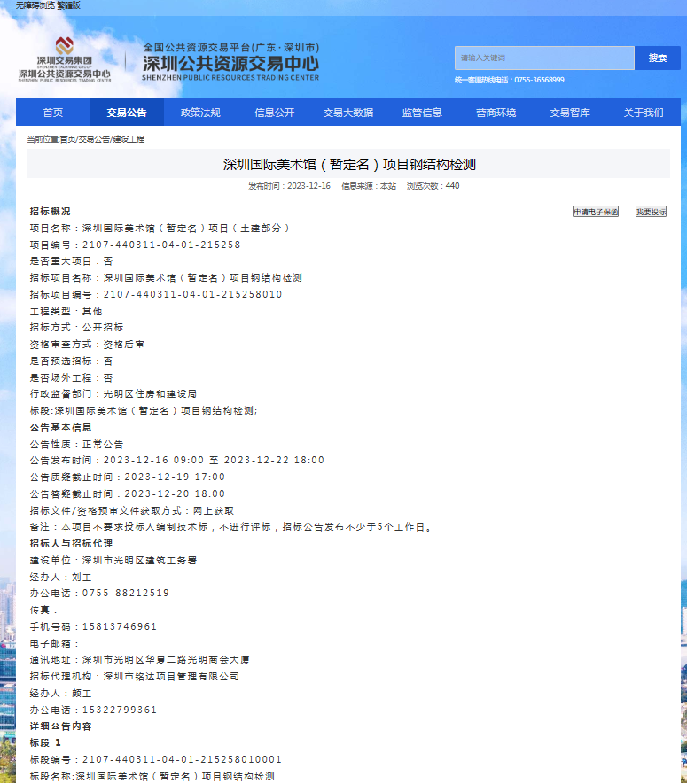This screenshot has height=784, width=687.
Task: Click the 申请电子保函 button
Action: pyautogui.click(x=596, y=212)
